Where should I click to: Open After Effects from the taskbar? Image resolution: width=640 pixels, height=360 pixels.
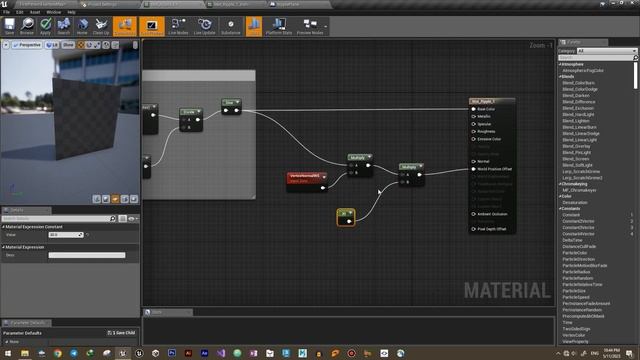pyautogui.click(x=204, y=353)
